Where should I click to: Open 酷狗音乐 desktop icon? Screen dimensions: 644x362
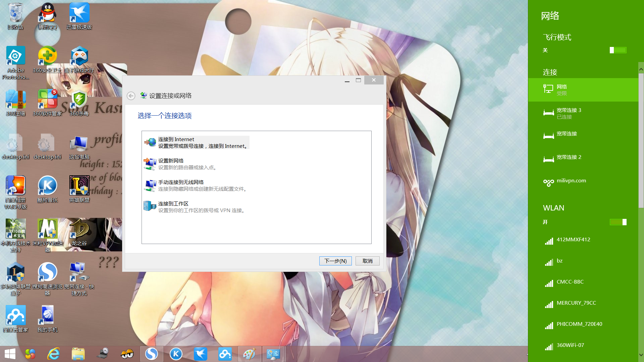tap(47, 189)
